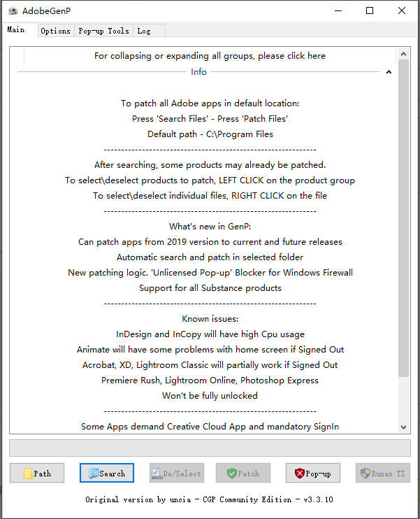Click the Runas TI button
The image size is (420, 519).
tap(383, 473)
